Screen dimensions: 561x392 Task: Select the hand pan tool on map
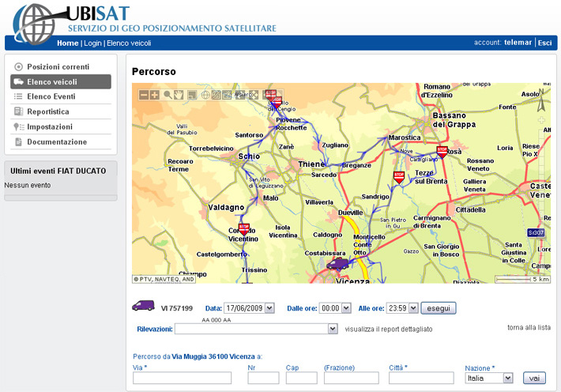pos(179,95)
